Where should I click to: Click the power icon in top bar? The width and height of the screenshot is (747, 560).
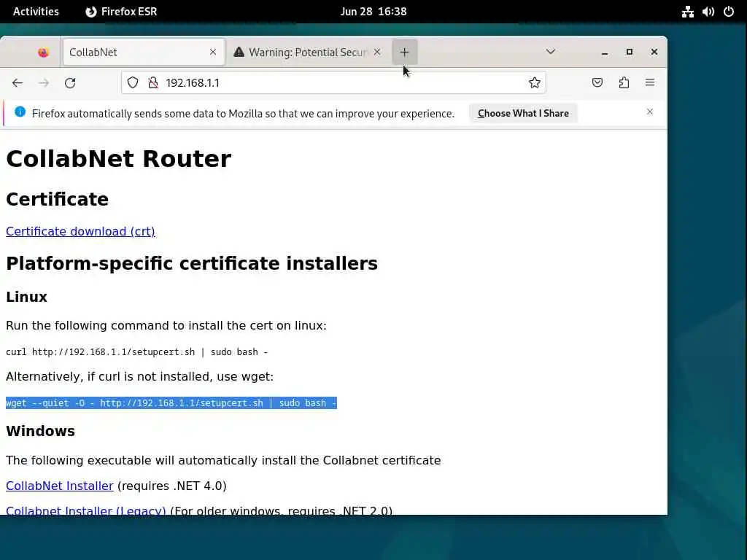click(729, 12)
